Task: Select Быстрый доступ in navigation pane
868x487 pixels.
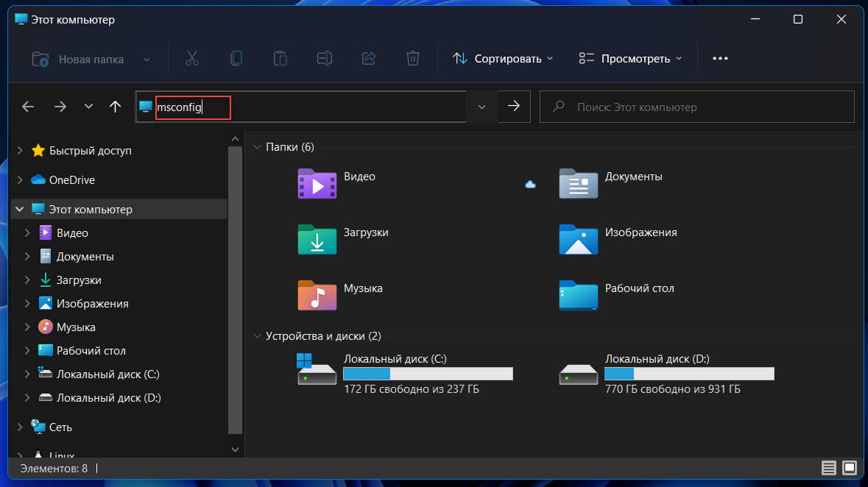Action: click(x=91, y=151)
